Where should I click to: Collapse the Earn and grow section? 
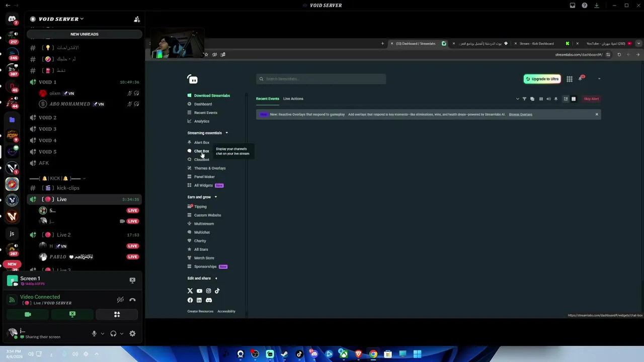click(x=215, y=197)
